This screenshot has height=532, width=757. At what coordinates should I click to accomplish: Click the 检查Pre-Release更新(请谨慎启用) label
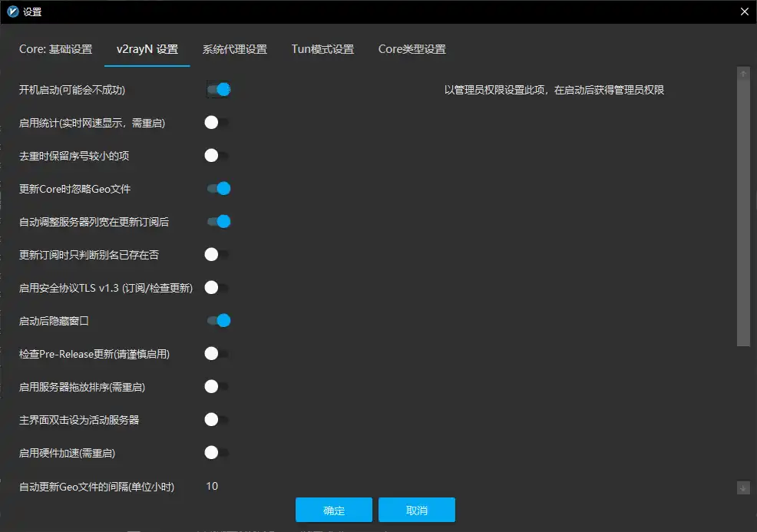coord(94,354)
